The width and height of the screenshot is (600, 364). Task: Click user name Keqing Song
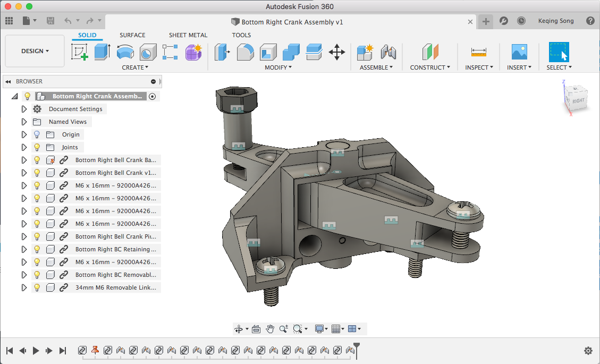556,21
